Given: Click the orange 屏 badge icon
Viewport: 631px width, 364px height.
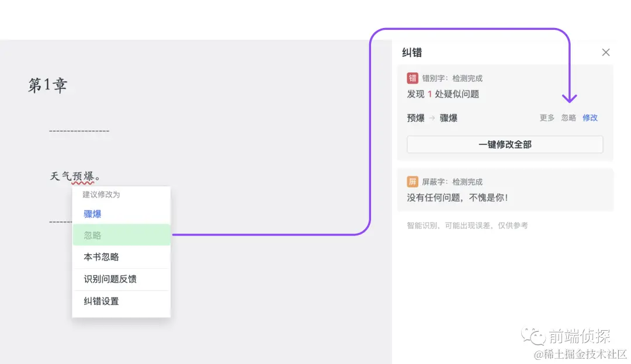Looking at the screenshot, I should pos(412,181).
